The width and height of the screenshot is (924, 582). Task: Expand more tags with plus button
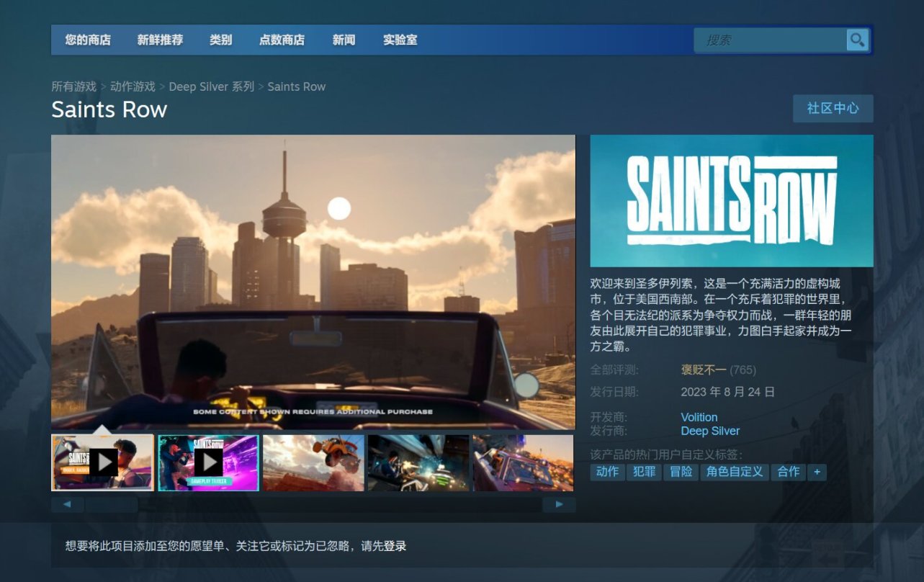[817, 472]
